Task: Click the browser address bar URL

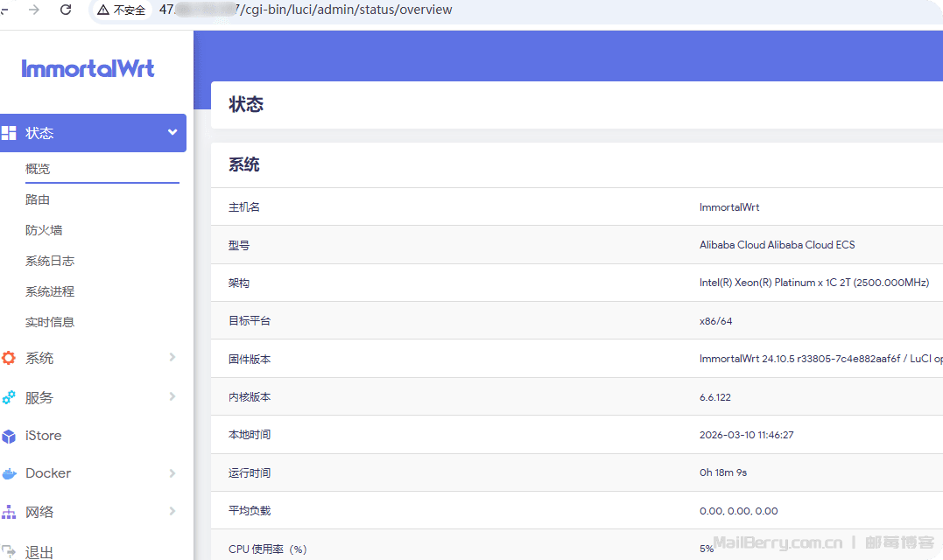Action: 350,10
